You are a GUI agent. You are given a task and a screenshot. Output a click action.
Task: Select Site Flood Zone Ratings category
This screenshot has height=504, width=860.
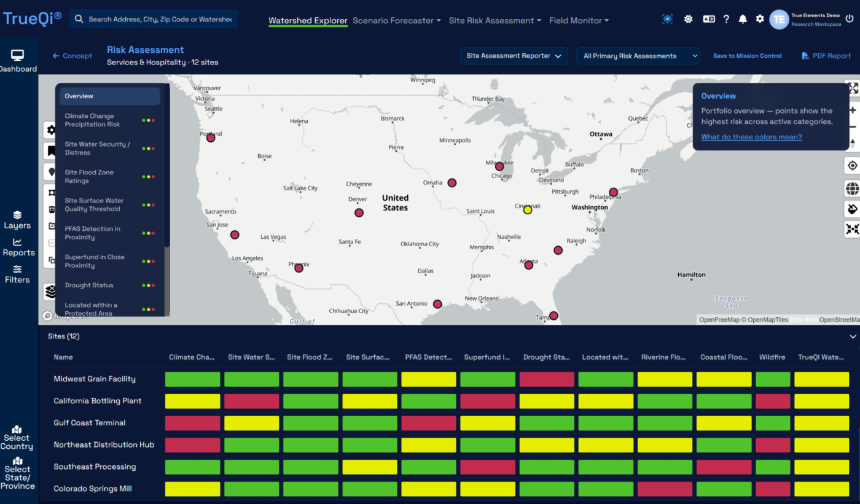[110, 177]
